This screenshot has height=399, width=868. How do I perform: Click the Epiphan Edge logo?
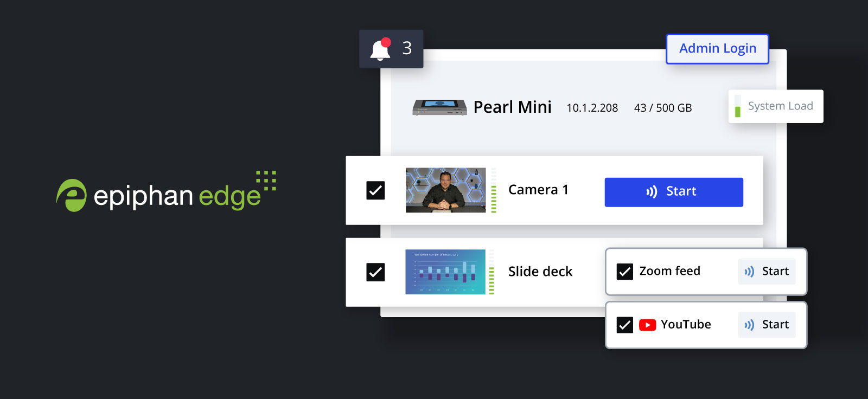coord(166,191)
